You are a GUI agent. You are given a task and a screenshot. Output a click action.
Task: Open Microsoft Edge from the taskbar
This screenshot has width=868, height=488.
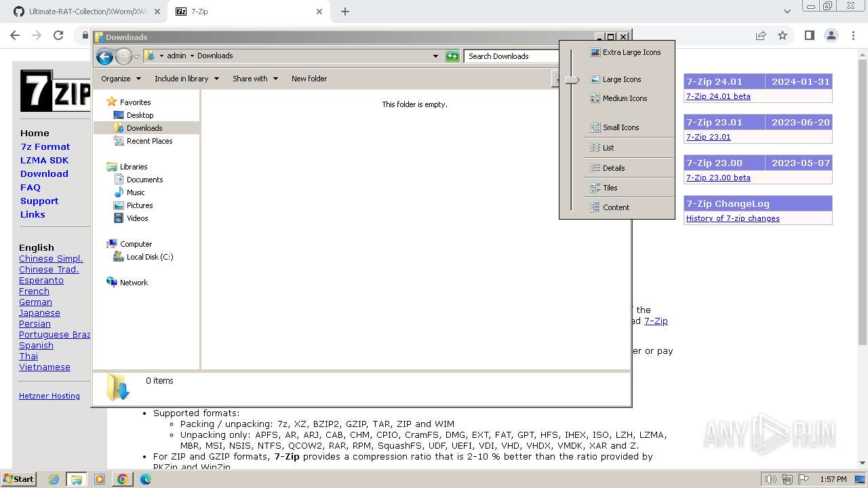point(145,479)
